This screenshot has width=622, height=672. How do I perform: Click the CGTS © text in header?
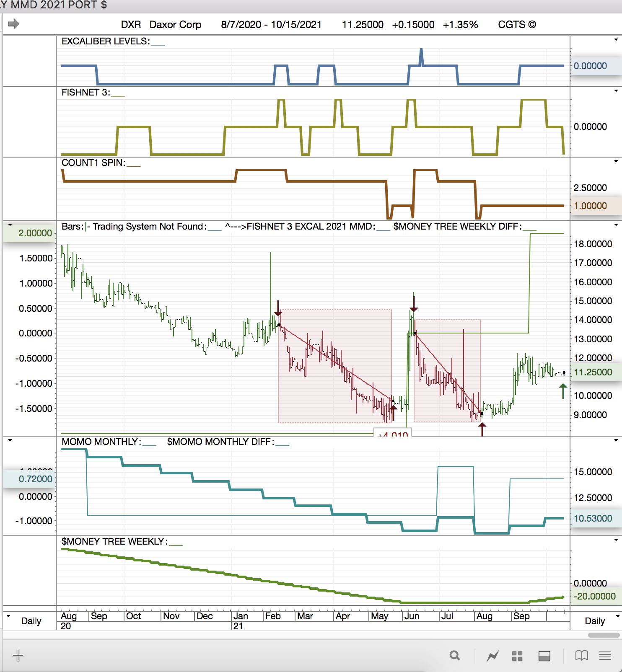pyautogui.click(x=517, y=25)
